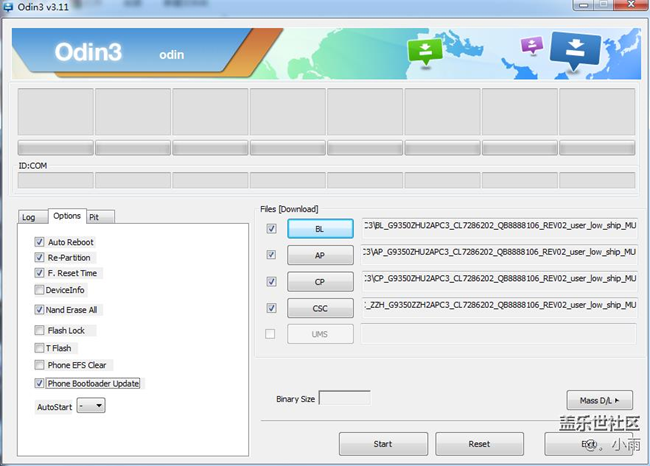The height and width of the screenshot is (466, 650).
Task: Uncheck the checkbox beside the BL button
Action: (272, 229)
